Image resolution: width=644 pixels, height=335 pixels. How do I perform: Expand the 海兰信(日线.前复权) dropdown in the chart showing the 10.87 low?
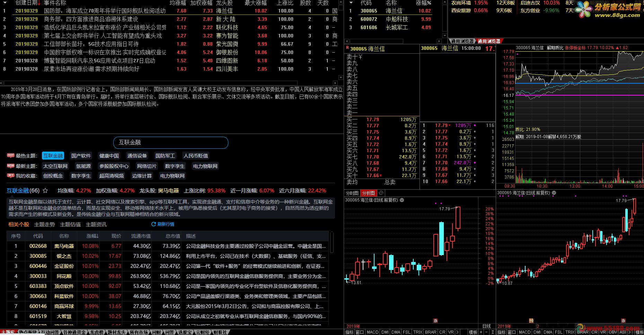tap(554, 193)
